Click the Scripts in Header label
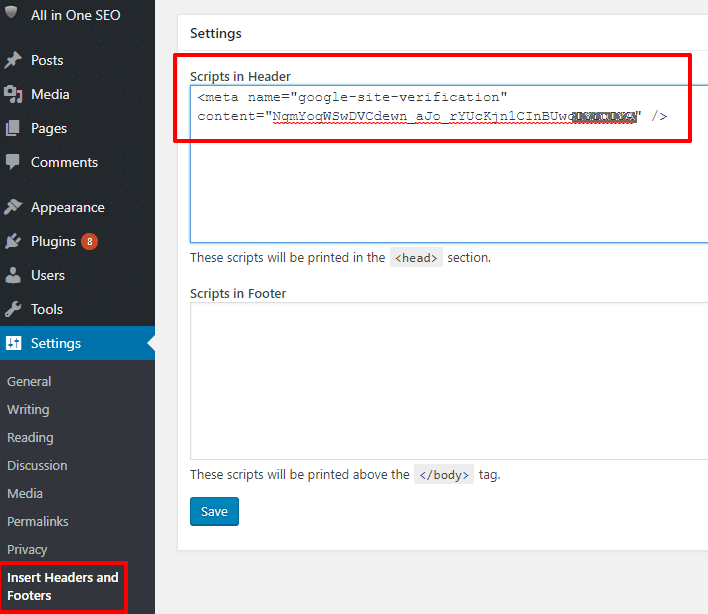Screen dimensions: 708x614 (x=240, y=76)
